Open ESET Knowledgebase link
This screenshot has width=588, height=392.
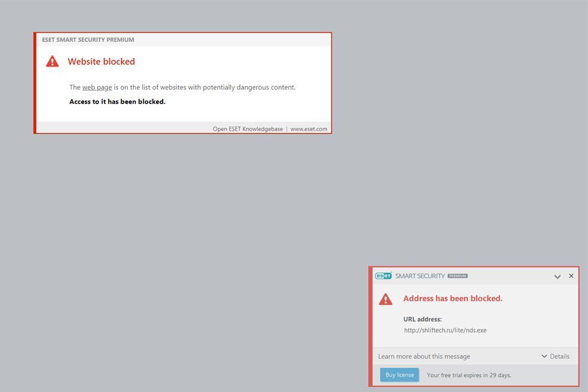pos(248,129)
